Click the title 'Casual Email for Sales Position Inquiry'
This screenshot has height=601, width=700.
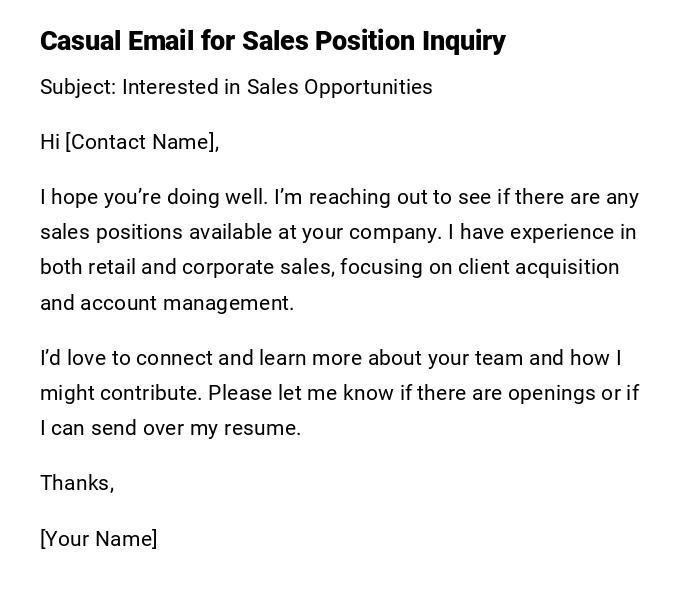click(272, 41)
